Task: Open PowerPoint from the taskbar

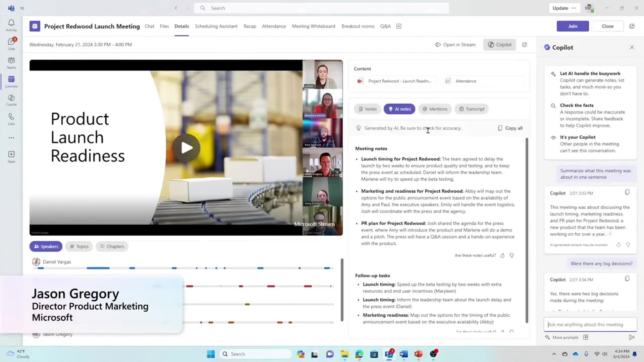Action: [x=418, y=354]
